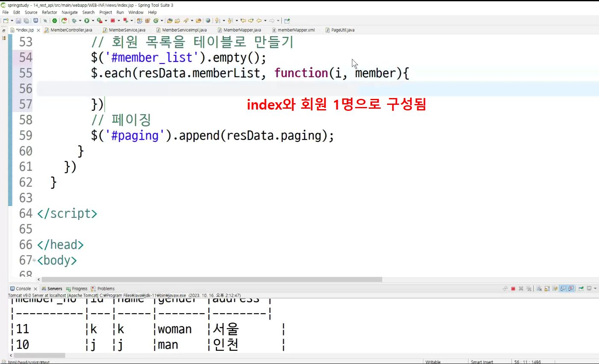
Task: Collapse the body tag fold marker
Action: [34, 260]
